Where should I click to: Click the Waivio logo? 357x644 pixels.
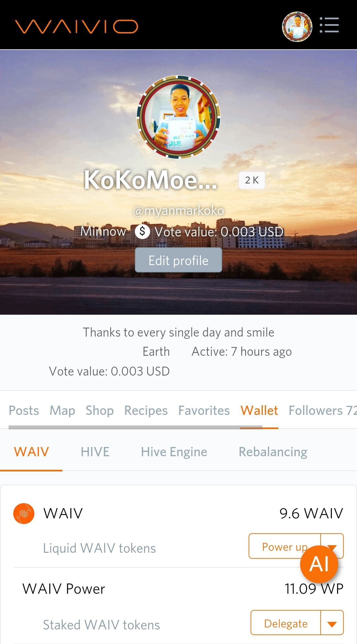pyautogui.click(x=76, y=26)
